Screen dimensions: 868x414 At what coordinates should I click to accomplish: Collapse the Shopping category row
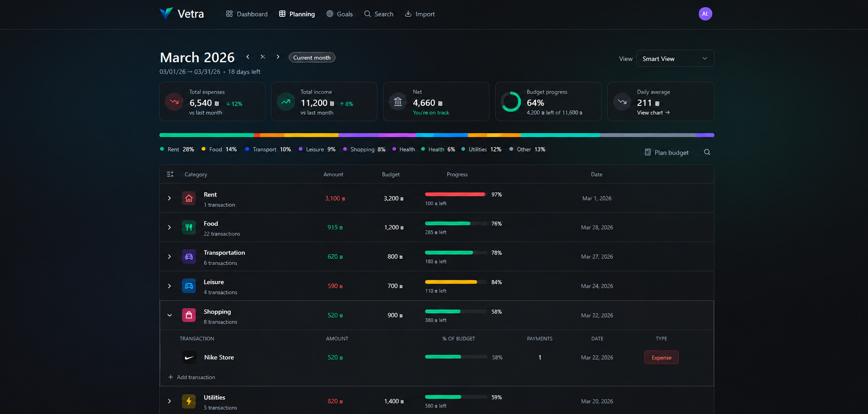(169, 316)
